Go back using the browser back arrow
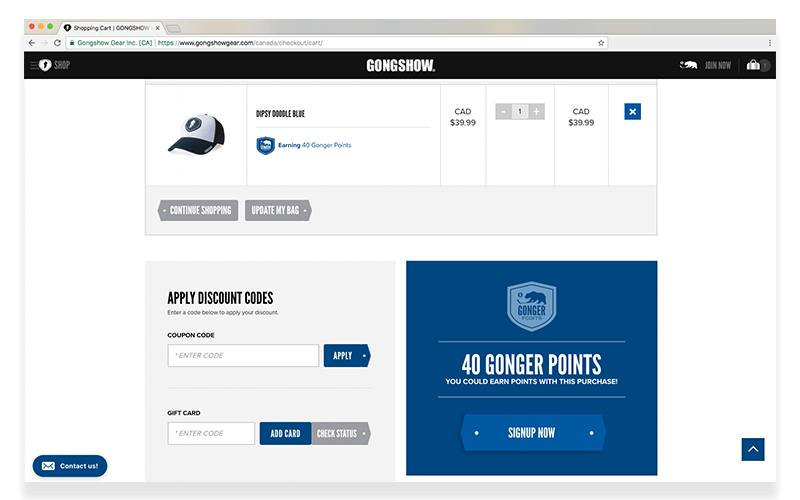Viewport: 800px width, 500px height. tap(32, 43)
